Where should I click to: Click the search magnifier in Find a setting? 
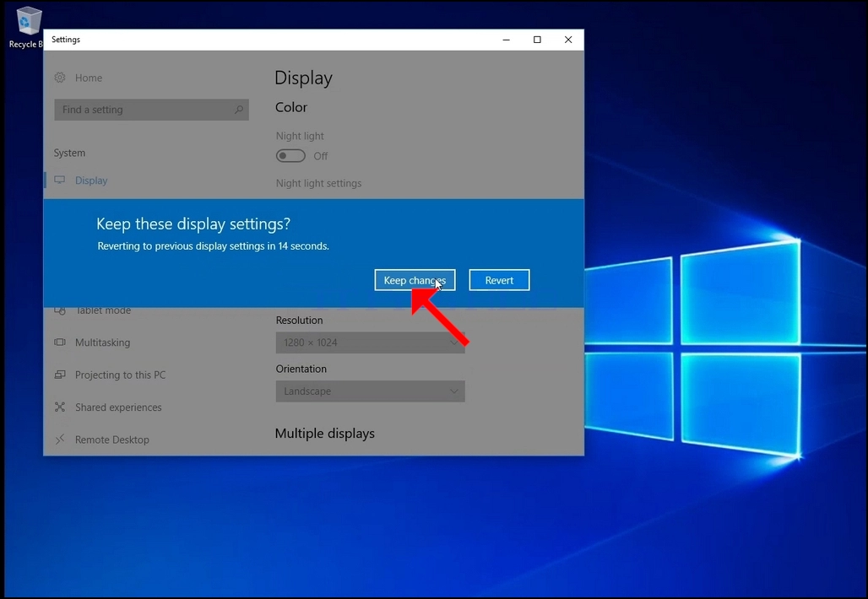[239, 110]
